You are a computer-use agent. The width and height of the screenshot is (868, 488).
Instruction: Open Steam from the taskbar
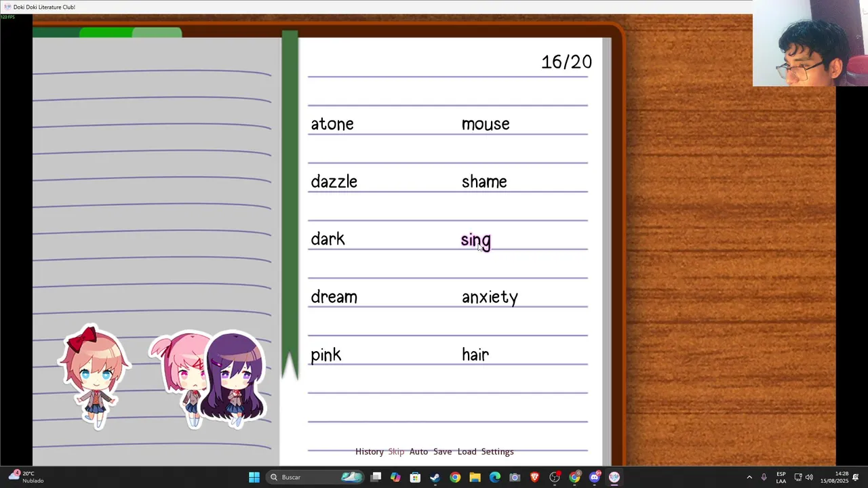pyautogui.click(x=435, y=477)
